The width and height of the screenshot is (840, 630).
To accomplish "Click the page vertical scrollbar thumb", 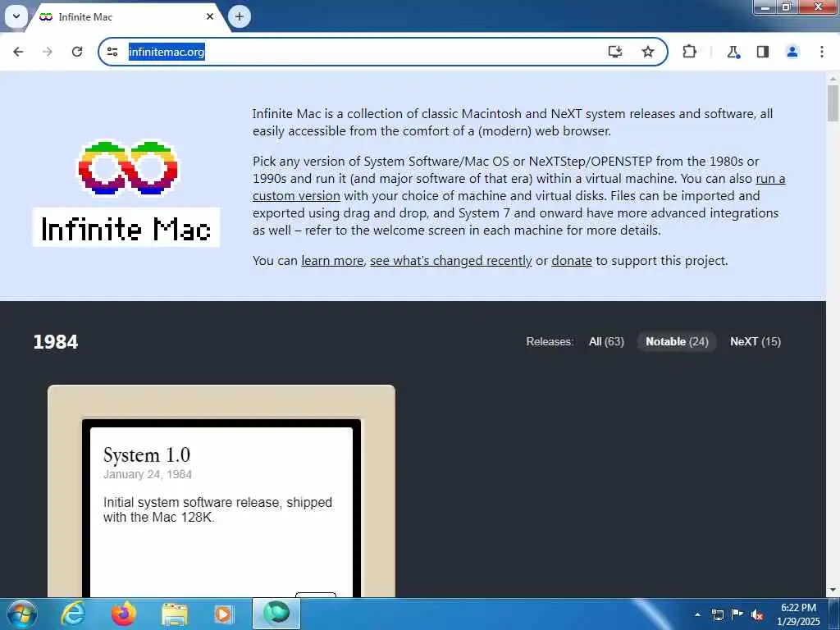I will coord(833,103).
